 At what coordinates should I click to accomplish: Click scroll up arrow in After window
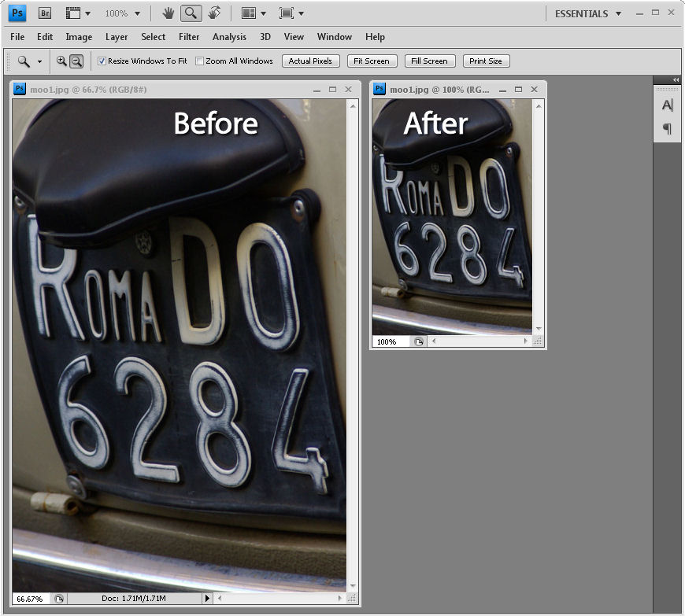coord(539,106)
